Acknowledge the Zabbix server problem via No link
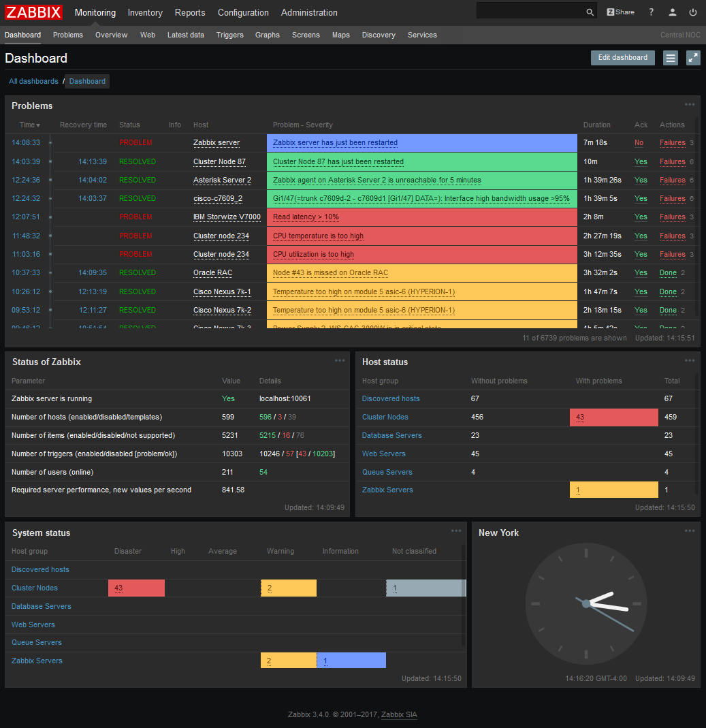The width and height of the screenshot is (706, 728). (x=640, y=142)
